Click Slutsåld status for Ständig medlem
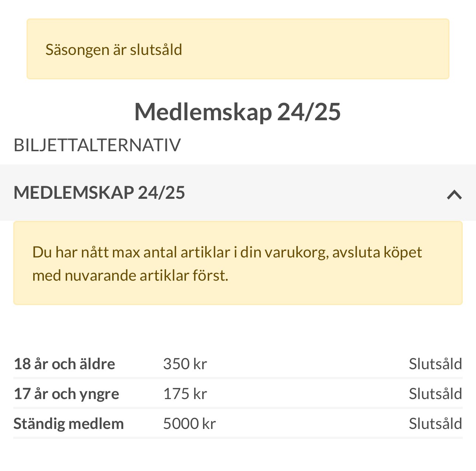476x471 pixels. (435, 424)
